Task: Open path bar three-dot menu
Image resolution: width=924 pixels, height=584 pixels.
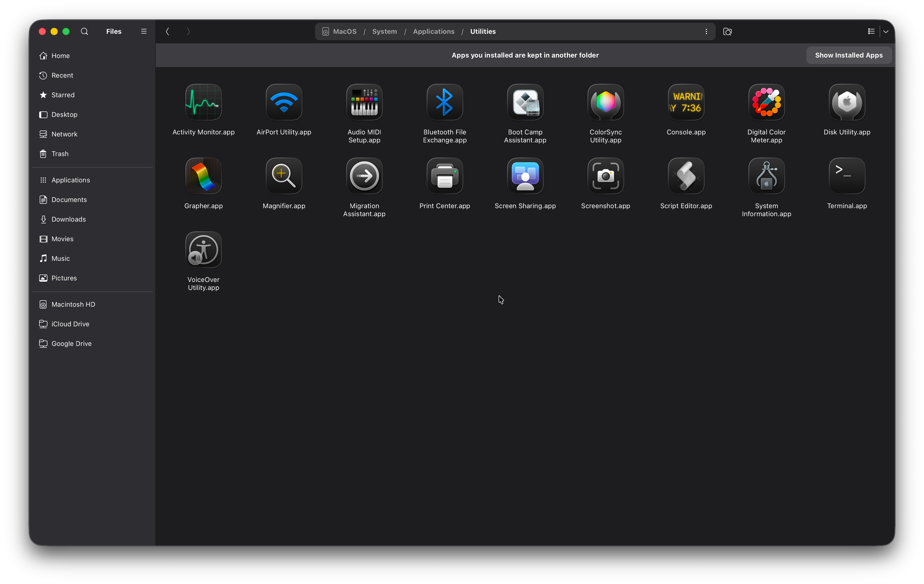Action: coord(706,31)
